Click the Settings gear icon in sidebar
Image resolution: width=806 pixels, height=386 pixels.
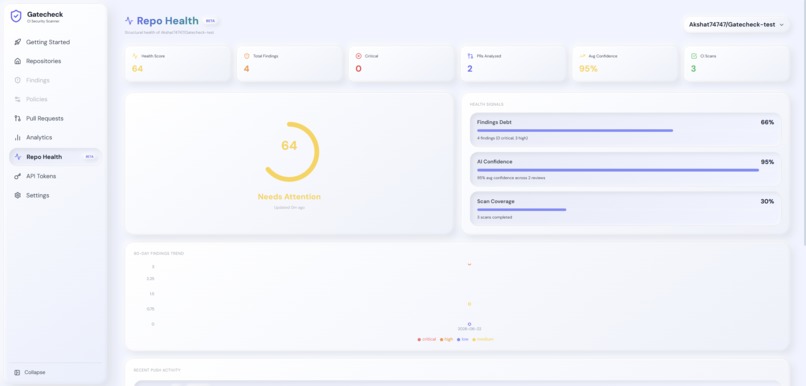tap(17, 195)
